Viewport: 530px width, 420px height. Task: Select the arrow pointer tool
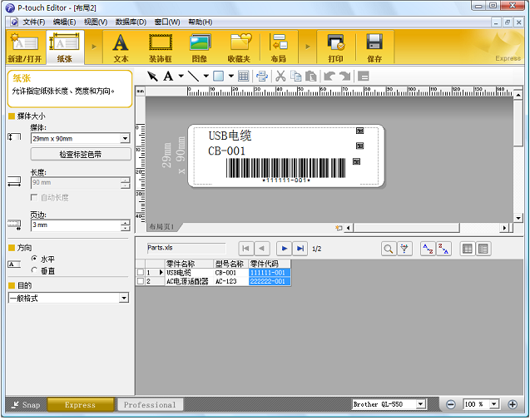tap(152, 76)
